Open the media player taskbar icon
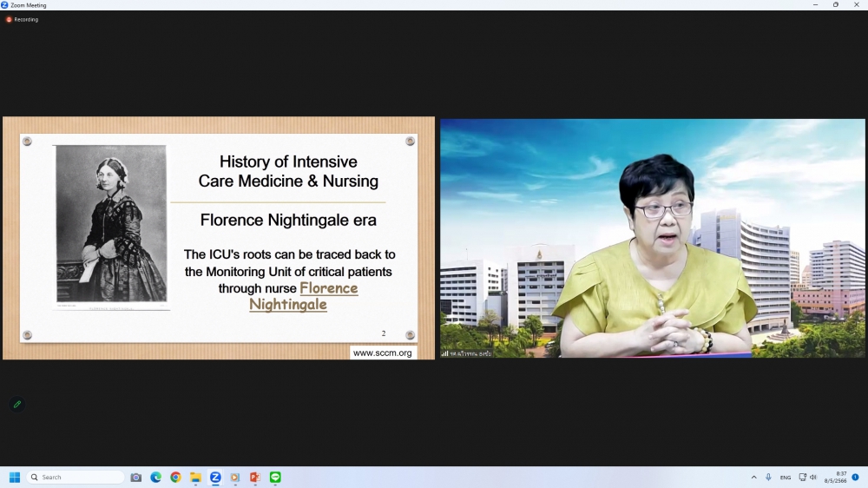The width and height of the screenshot is (868, 488). (235, 478)
